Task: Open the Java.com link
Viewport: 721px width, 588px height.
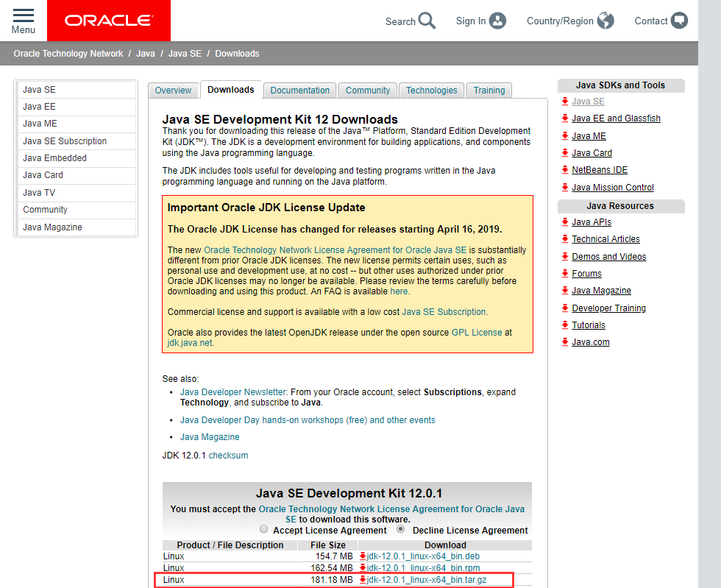Action: (x=591, y=342)
